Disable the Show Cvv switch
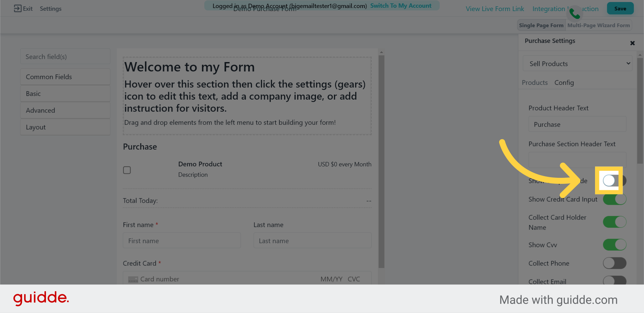 point(614,245)
